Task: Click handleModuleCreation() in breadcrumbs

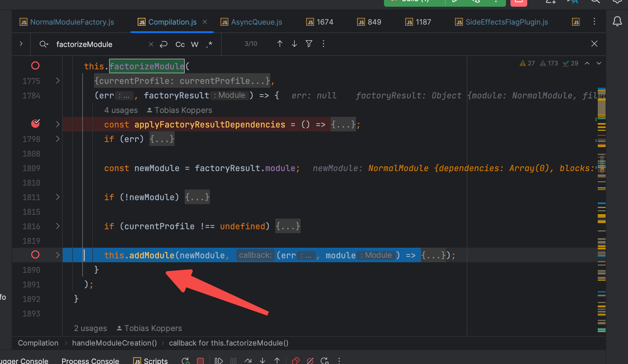Action: [x=114, y=343]
